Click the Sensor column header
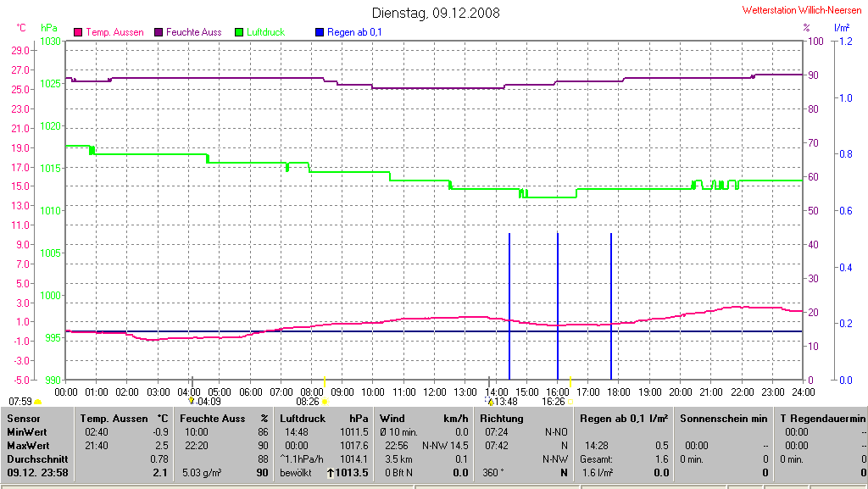The width and height of the screenshot is (868, 489). (x=24, y=419)
